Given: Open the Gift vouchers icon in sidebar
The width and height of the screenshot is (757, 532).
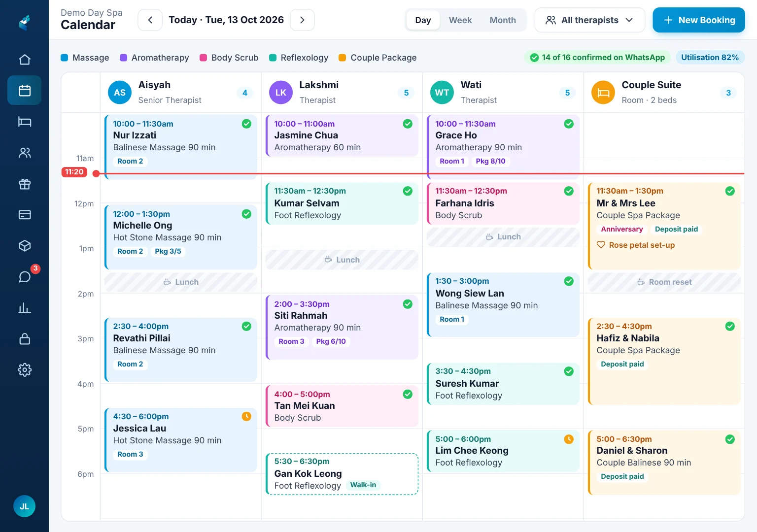Looking at the screenshot, I should point(25,184).
